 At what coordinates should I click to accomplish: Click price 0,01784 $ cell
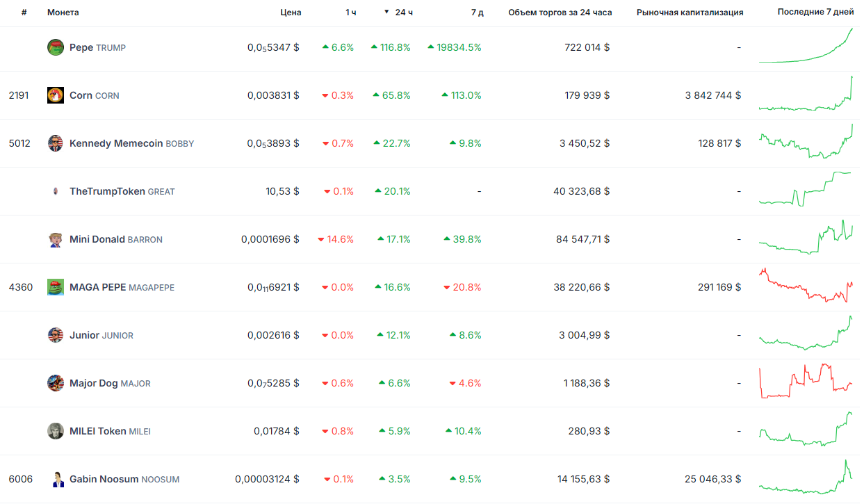[277, 431]
